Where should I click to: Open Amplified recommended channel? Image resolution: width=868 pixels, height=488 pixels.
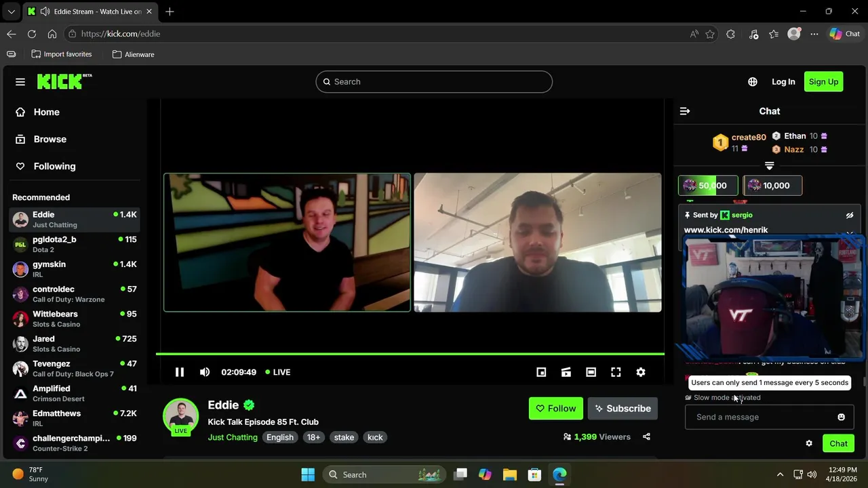[75, 393]
